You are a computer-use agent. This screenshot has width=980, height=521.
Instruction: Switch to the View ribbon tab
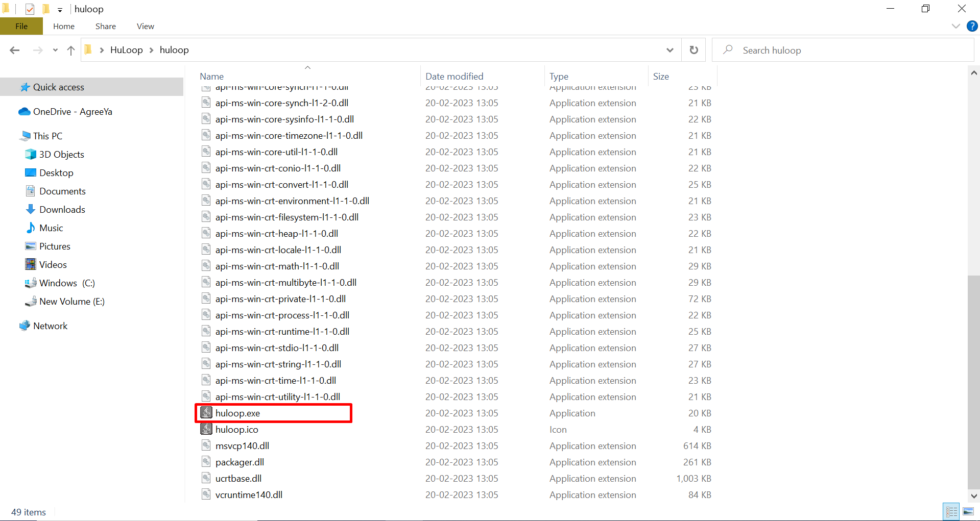pyautogui.click(x=145, y=26)
